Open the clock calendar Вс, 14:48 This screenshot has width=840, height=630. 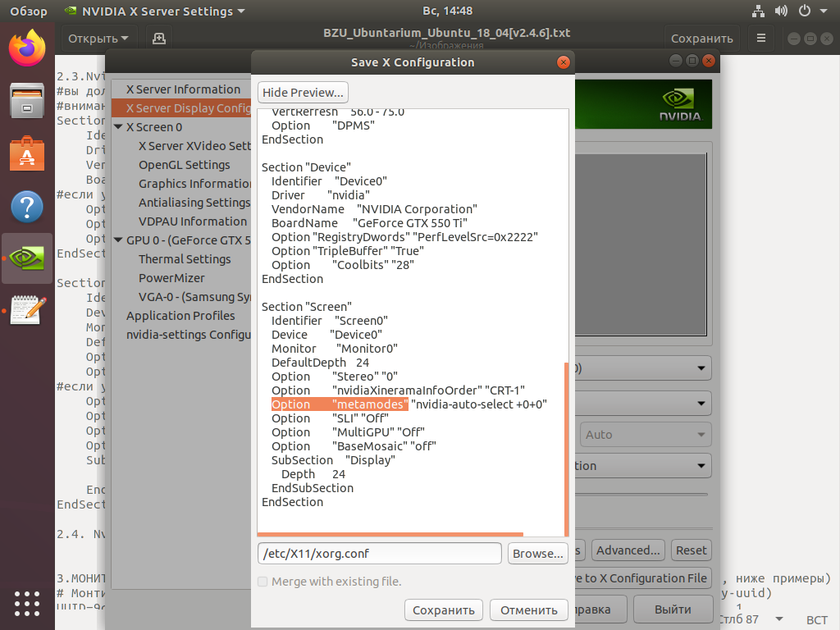[447, 11]
